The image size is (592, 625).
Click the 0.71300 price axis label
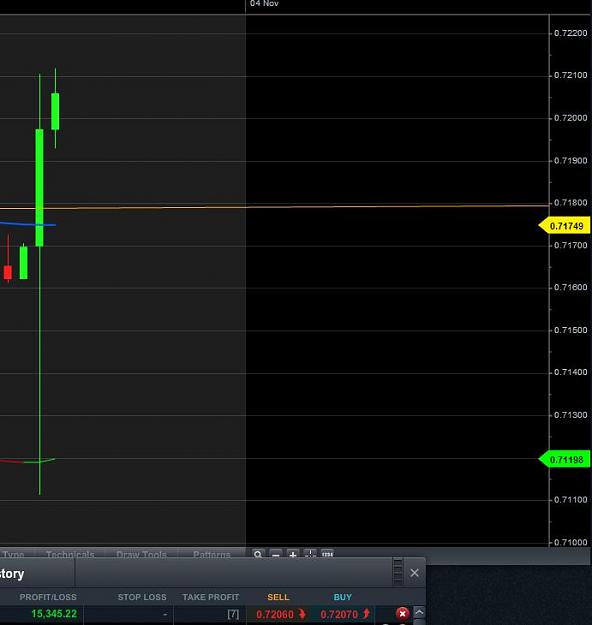click(570, 415)
